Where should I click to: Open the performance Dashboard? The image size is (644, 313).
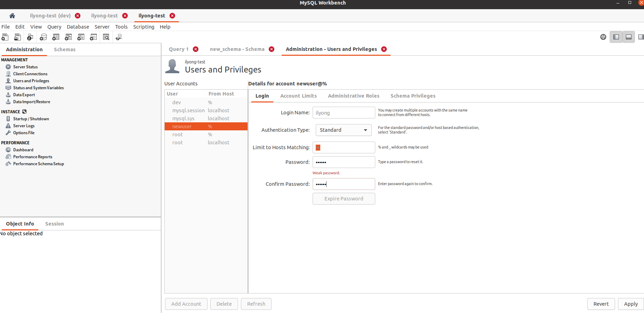pyautogui.click(x=23, y=150)
